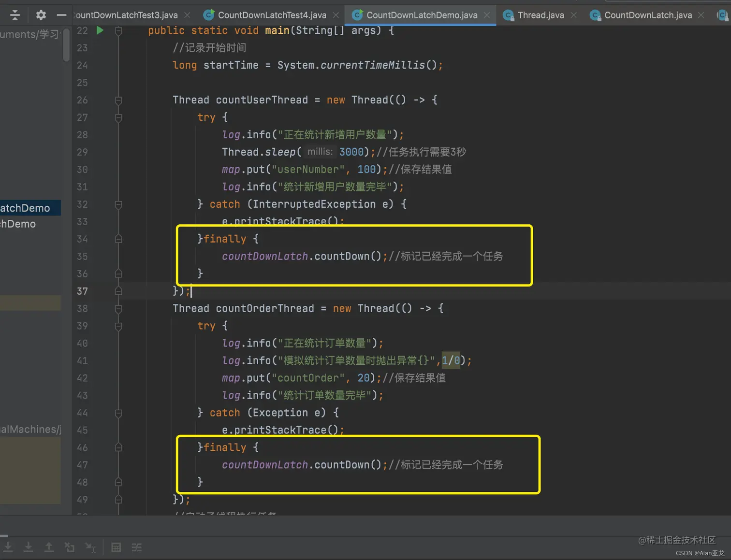Click the Drop Frame icon
This screenshot has width=731, height=560.
(70, 547)
